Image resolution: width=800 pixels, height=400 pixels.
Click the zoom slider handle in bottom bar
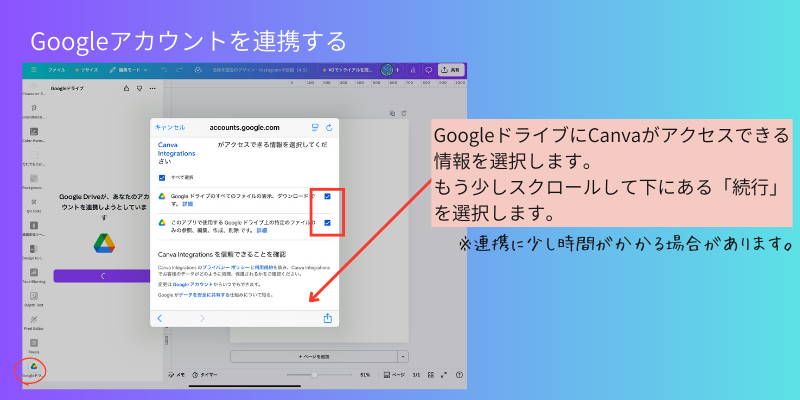pos(314,374)
